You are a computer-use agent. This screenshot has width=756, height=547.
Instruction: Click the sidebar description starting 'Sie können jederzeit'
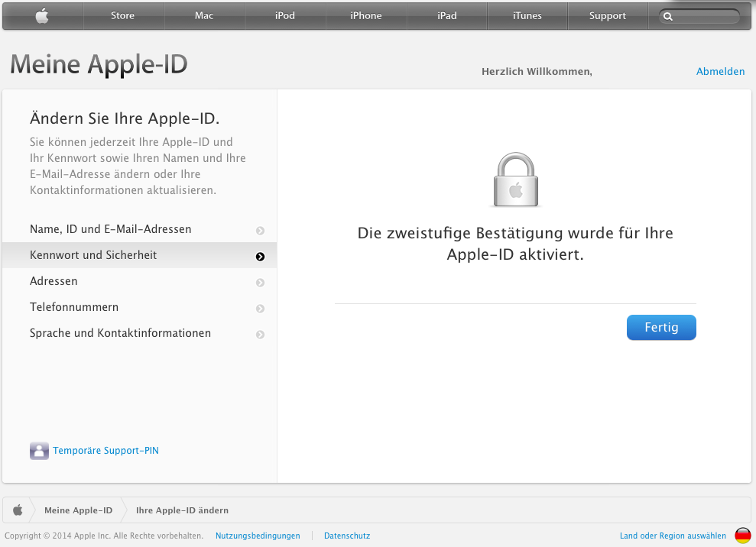pos(138,167)
